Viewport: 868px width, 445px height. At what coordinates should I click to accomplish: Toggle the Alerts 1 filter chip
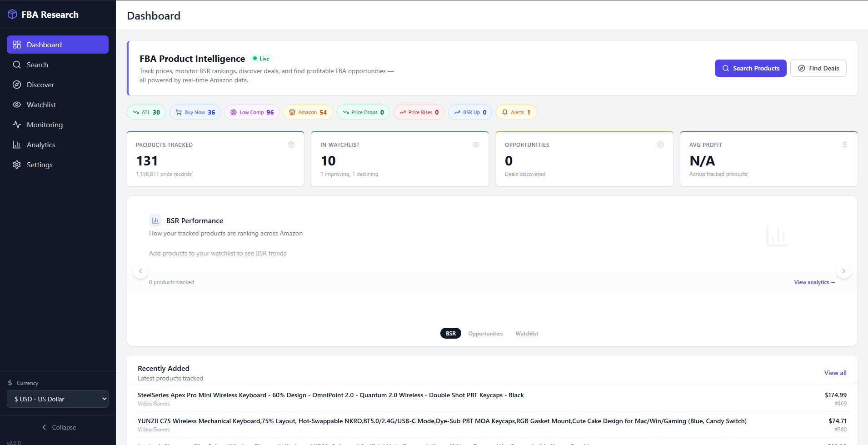516,112
